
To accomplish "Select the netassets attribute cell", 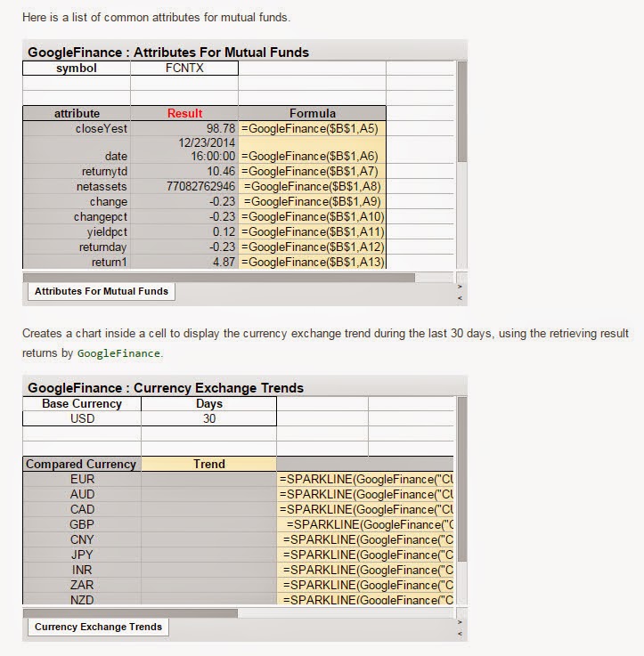I will pyautogui.click(x=77, y=186).
